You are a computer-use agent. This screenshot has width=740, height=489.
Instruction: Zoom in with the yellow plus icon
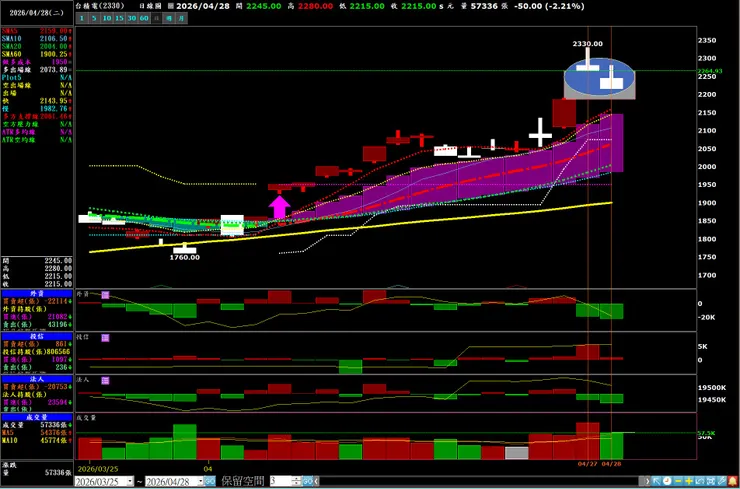tap(689, 481)
